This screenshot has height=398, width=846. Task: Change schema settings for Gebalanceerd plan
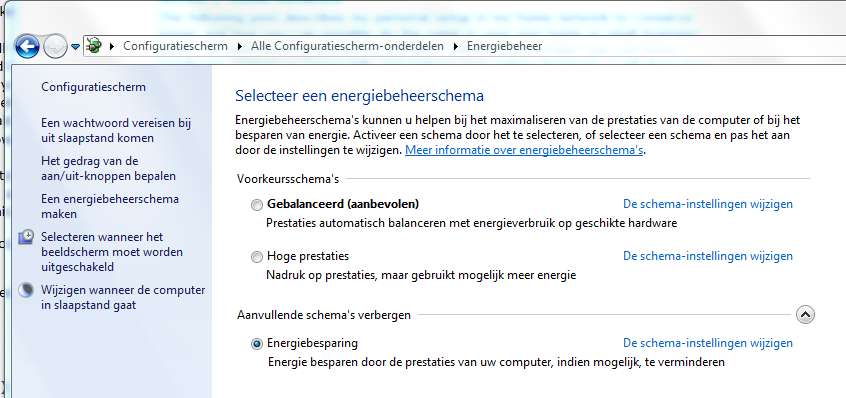(x=708, y=204)
